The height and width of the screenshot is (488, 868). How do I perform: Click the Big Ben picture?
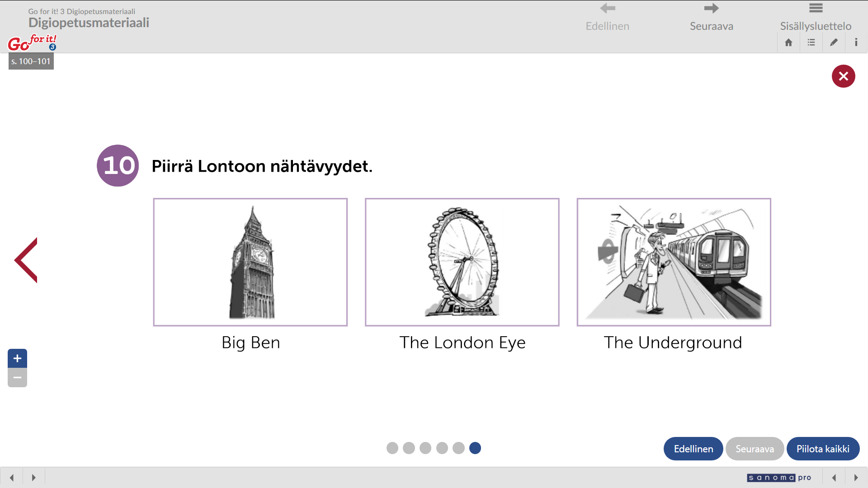pyautogui.click(x=250, y=262)
